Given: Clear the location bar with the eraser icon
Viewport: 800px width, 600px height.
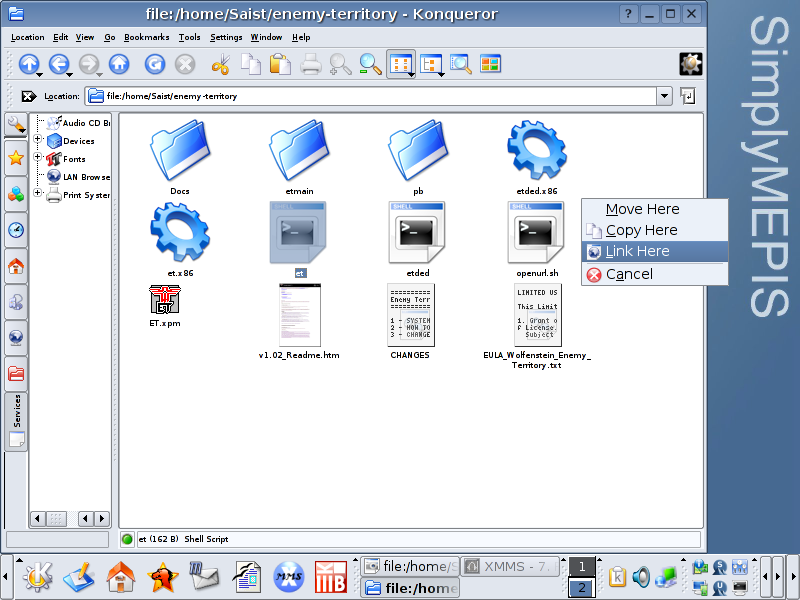Looking at the screenshot, I should [29, 96].
